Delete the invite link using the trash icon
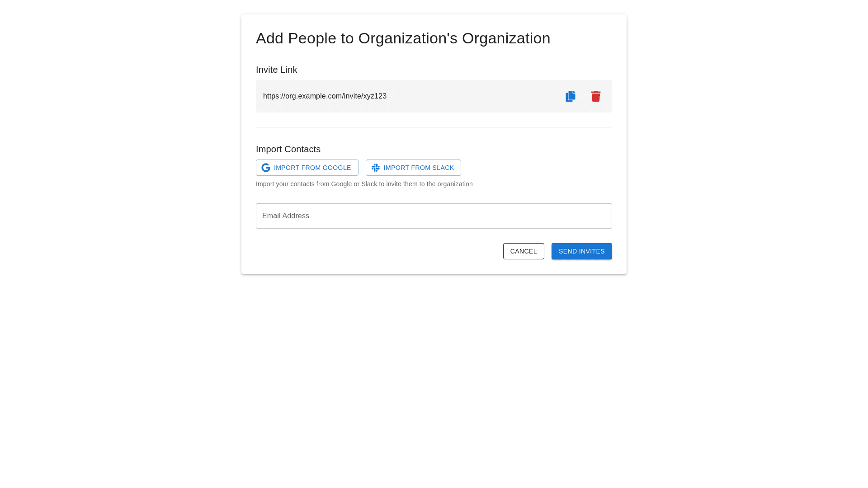Viewport: 868px width, 488px height. pyautogui.click(x=595, y=96)
